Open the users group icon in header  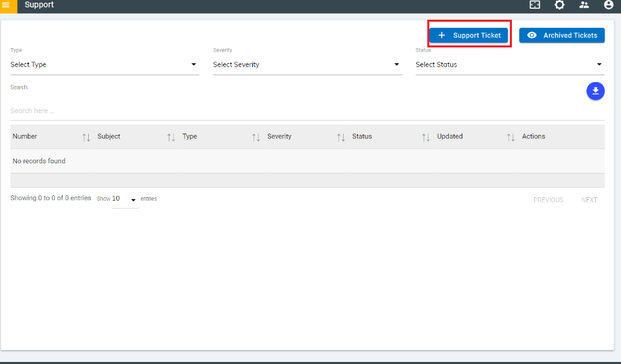(584, 5)
